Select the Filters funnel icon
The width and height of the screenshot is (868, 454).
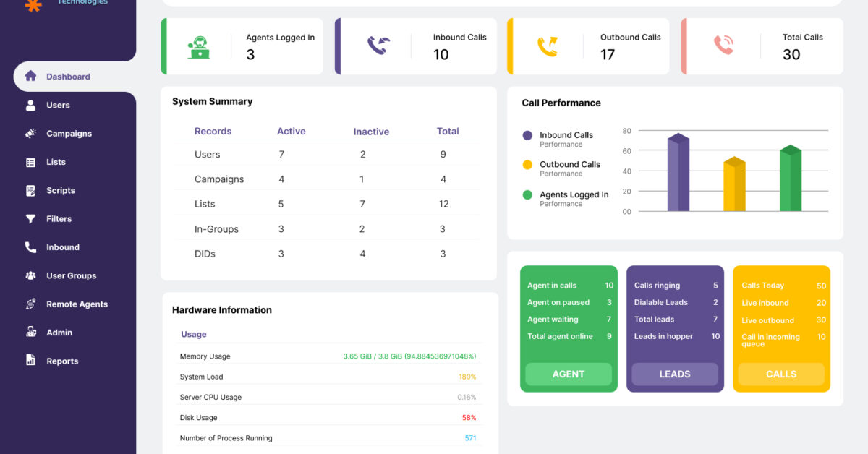(x=30, y=218)
